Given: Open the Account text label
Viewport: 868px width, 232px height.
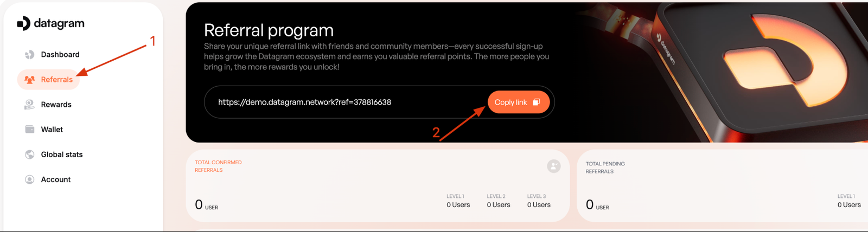Looking at the screenshot, I should pyautogui.click(x=56, y=179).
